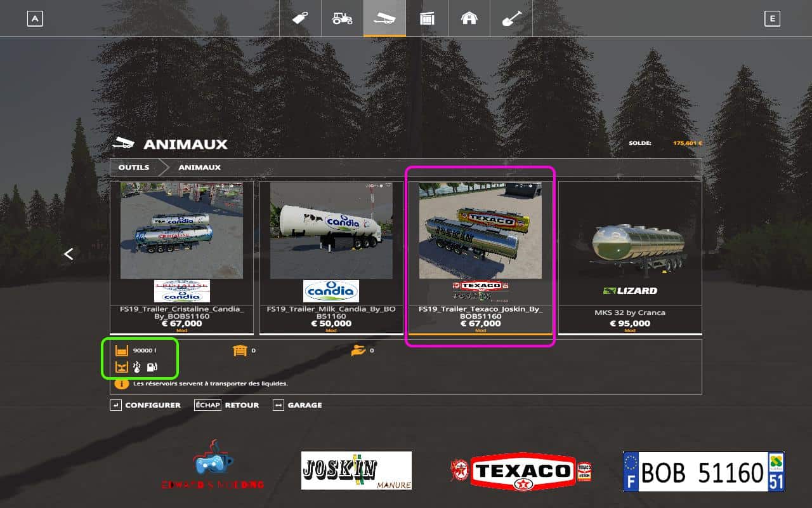812x508 pixels.
Task: Click the orange info icon
Action: coord(121,384)
